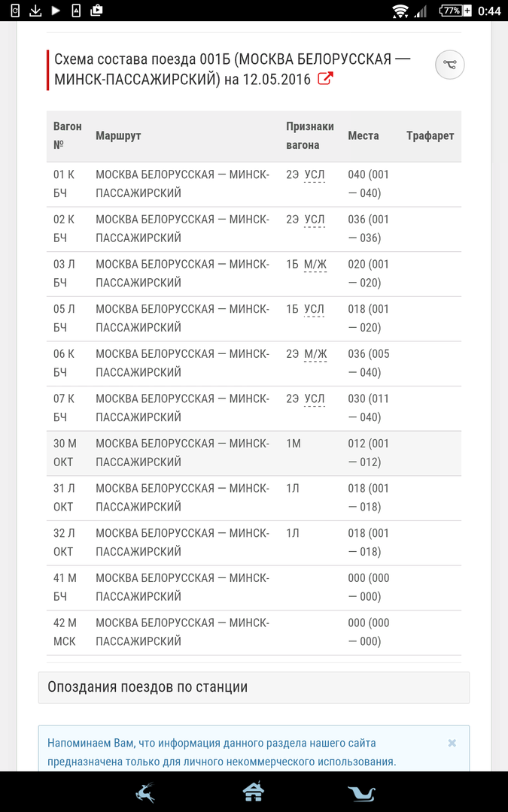Screen dimensions: 508x812
Task: Tap the Трафарет column header
Action: [x=430, y=136]
